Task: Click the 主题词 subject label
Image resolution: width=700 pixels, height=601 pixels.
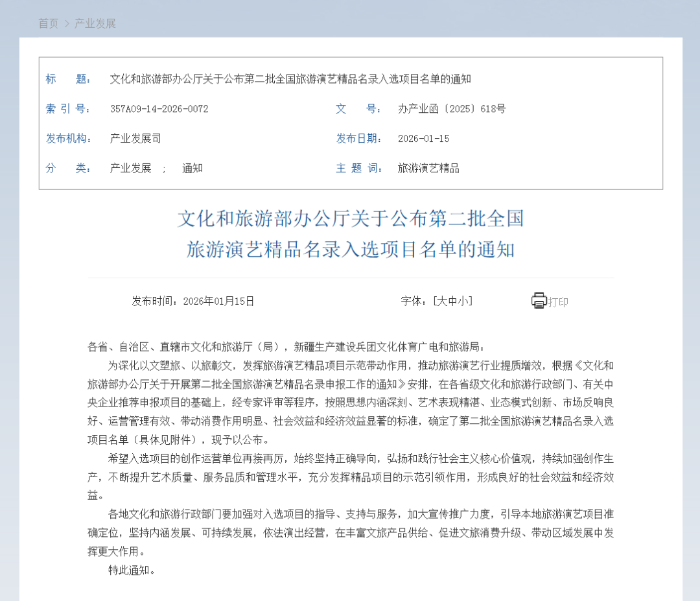Action: point(360,168)
